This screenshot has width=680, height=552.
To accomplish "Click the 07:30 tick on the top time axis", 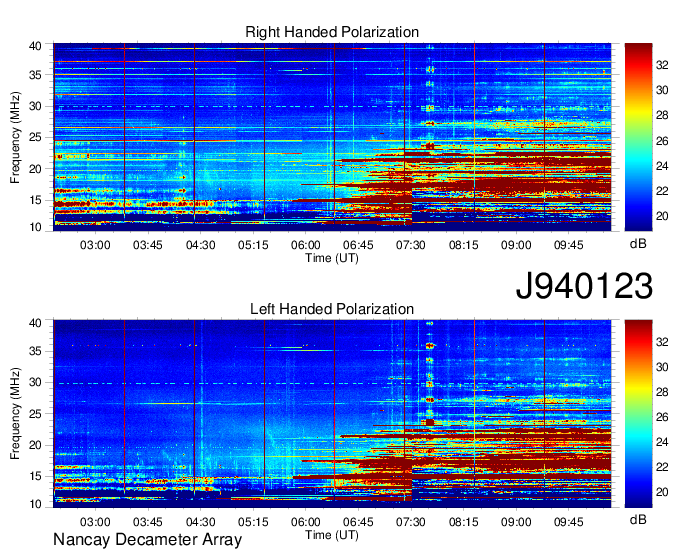I will click(x=411, y=245).
